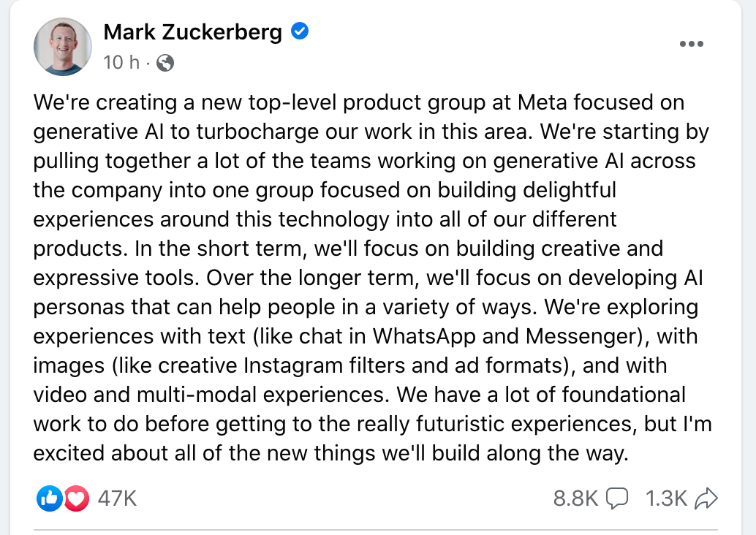
Task: Click the word WhatsApp in the post
Action: [x=424, y=336]
